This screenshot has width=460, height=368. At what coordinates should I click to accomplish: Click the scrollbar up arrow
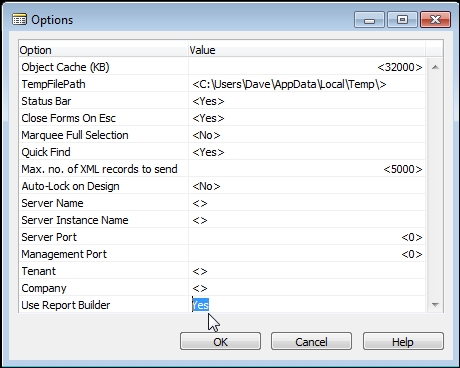tap(435, 67)
